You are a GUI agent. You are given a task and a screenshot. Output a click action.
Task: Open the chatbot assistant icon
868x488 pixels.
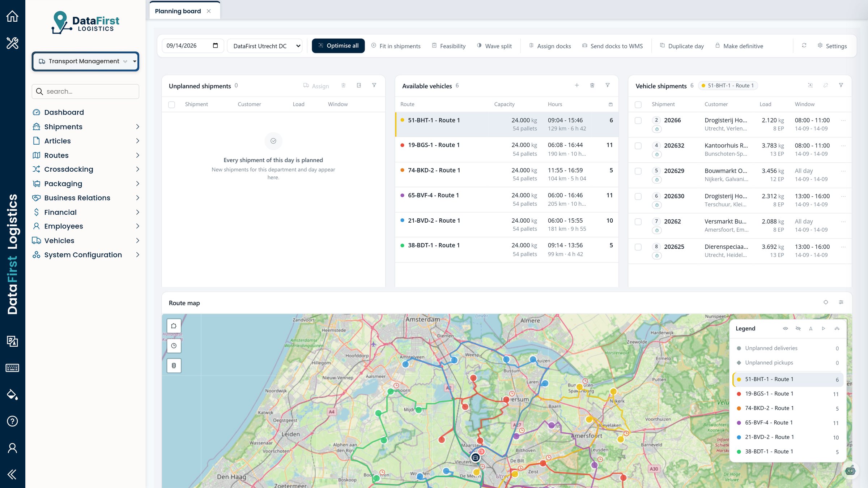pyautogui.click(x=850, y=471)
